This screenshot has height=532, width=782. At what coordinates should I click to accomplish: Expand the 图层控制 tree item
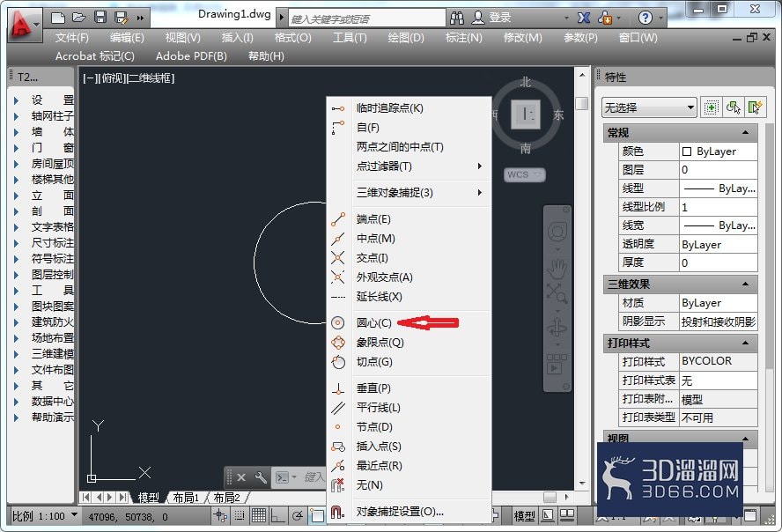click(x=16, y=275)
